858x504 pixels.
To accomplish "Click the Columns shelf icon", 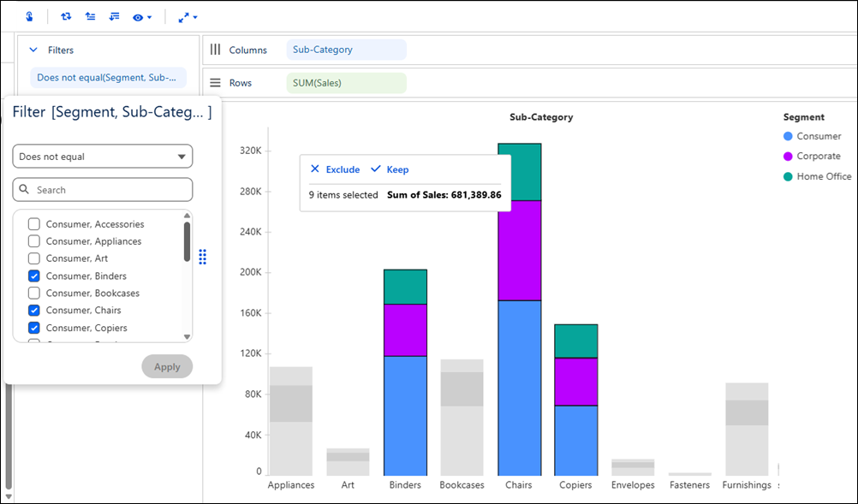I will click(x=216, y=50).
